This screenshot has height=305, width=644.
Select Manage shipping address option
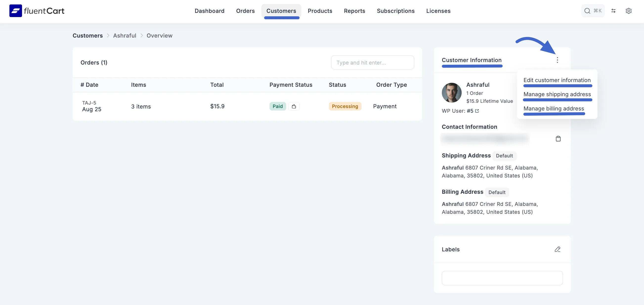(x=557, y=94)
